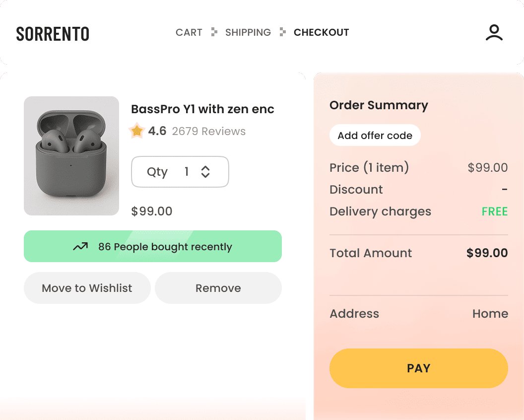Open the Qty quantity selector arrows
524x420 pixels.
tap(205, 172)
